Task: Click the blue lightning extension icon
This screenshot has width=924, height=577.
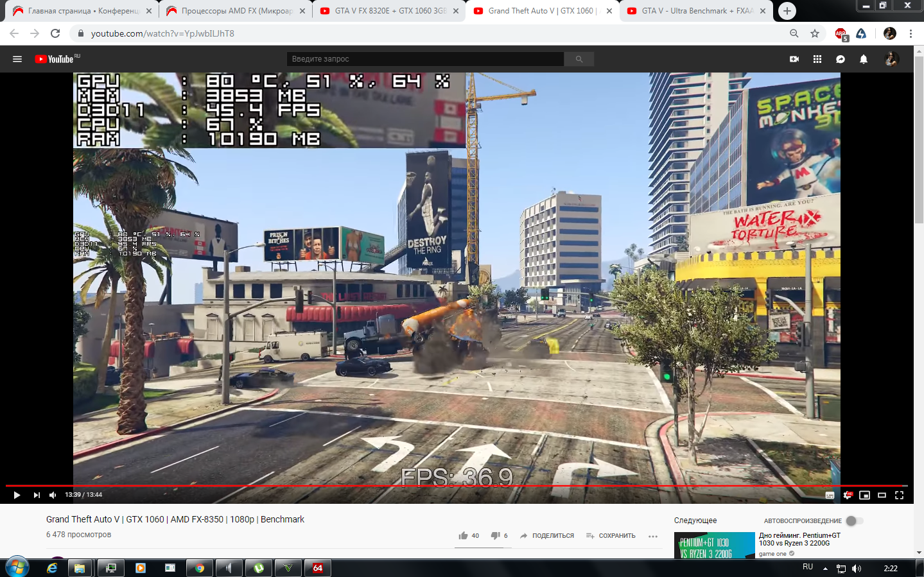Action: click(861, 33)
